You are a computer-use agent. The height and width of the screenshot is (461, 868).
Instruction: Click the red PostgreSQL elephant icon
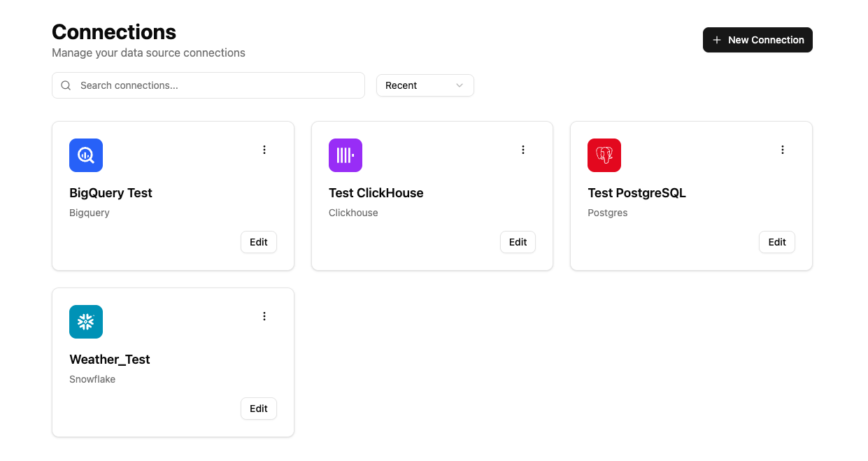coord(604,155)
